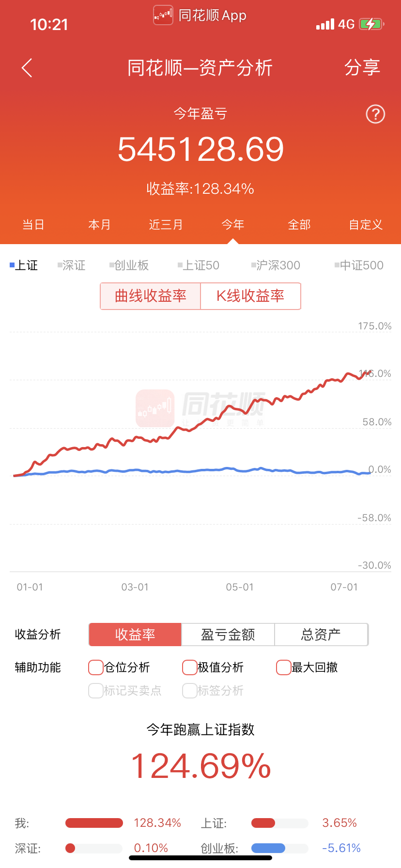401x868 pixels.
Task: Enable the 极值分析 checkbox
Action: click(x=189, y=667)
